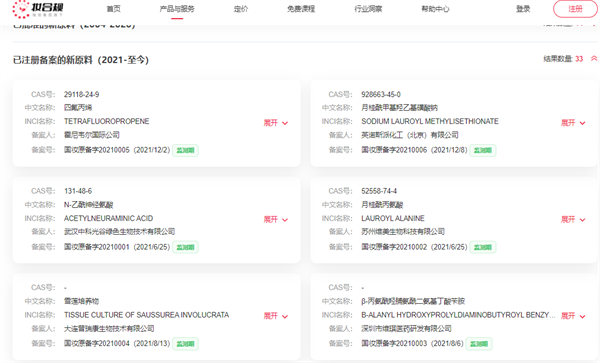
Task: Click the Chinese name 雪莲培养物
Action: [81, 301]
